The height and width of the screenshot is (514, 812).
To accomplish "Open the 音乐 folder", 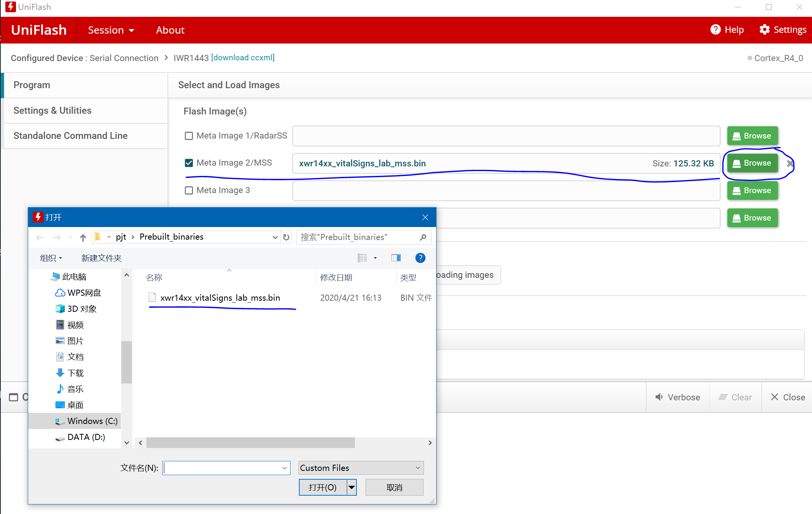I will (70, 389).
